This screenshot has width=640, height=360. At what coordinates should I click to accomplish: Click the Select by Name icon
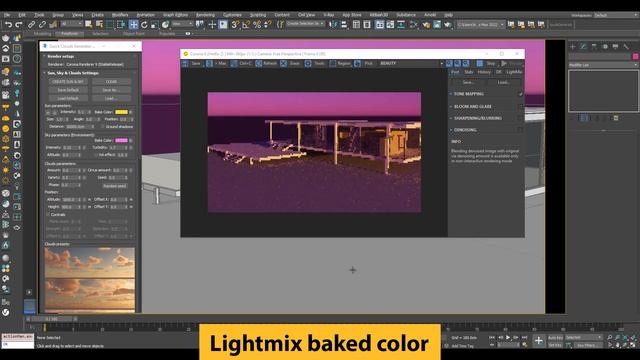pyautogui.click(x=99, y=25)
